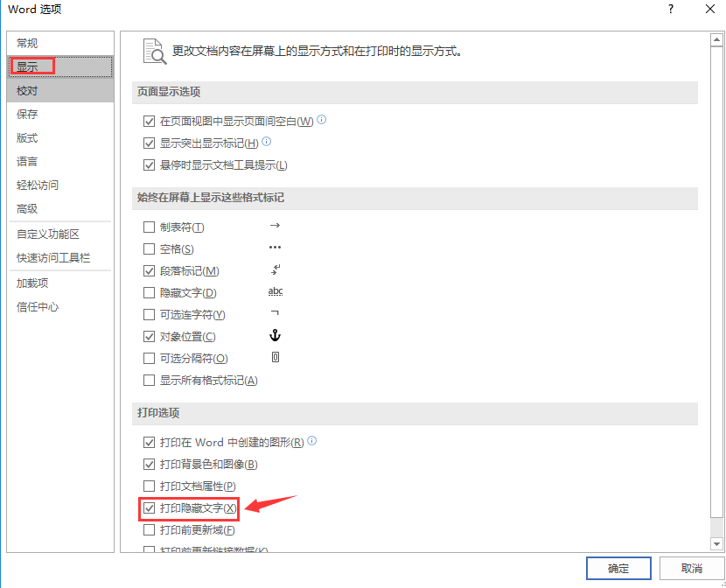726x588 pixels.
Task: Uncheck 打印背景色和图像 option
Action: (149, 465)
